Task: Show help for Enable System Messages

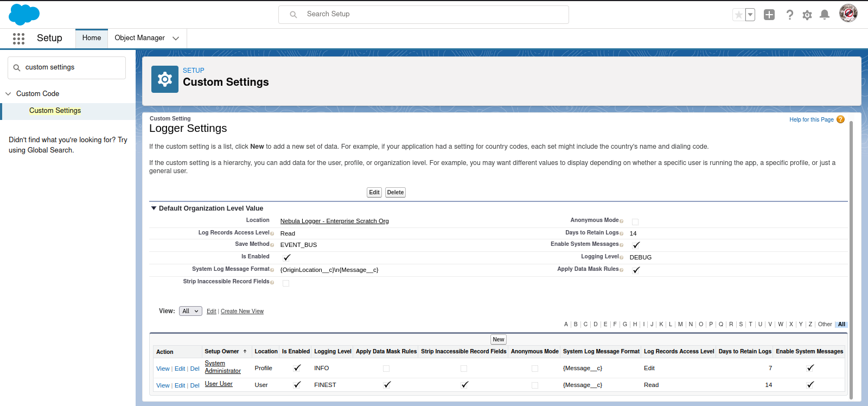Action: 622,245
